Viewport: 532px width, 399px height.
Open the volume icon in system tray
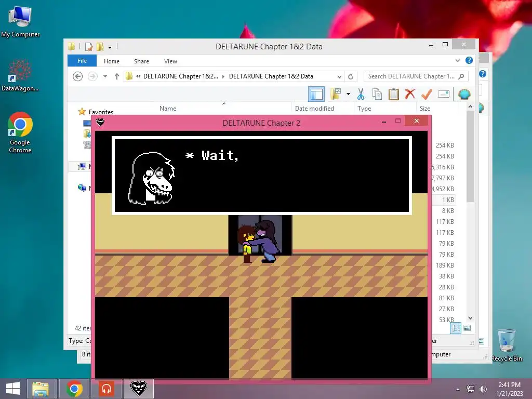(483, 389)
